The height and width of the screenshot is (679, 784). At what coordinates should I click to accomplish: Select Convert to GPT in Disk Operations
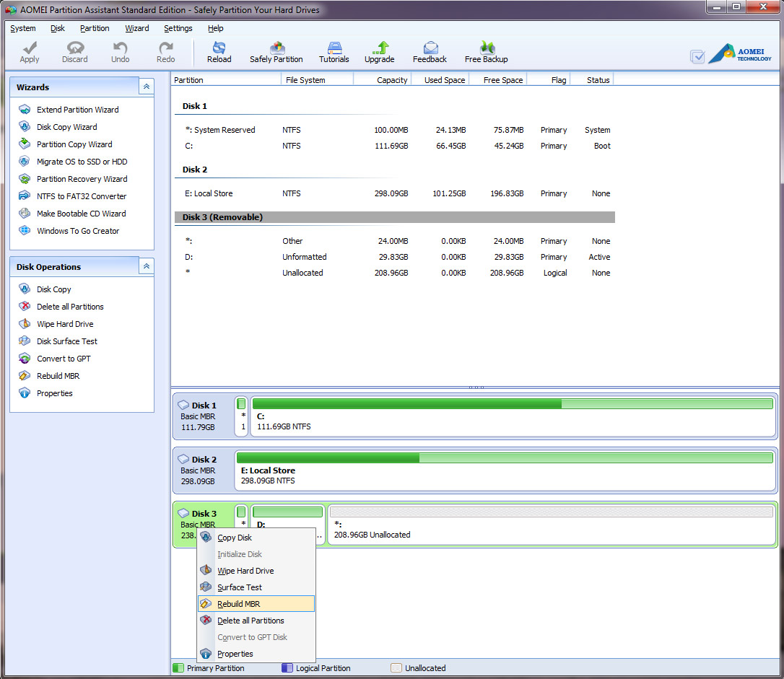[x=64, y=359]
